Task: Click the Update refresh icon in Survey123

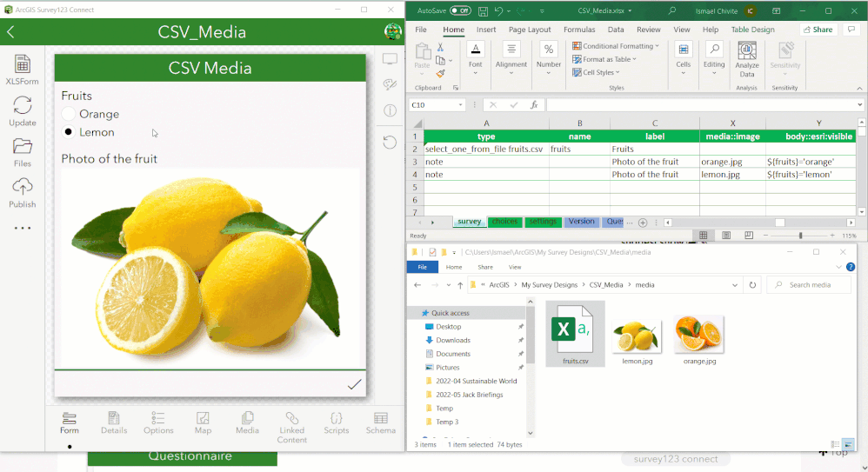Action: point(22,110)
